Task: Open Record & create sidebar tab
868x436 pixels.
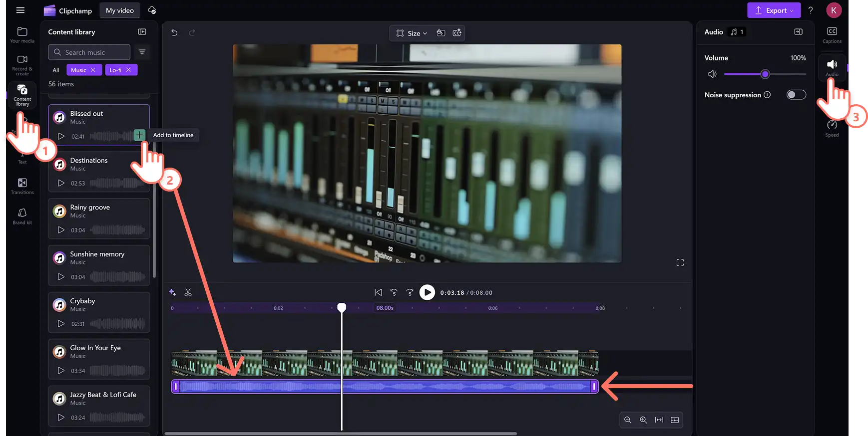Action: (x=22, y=65)
